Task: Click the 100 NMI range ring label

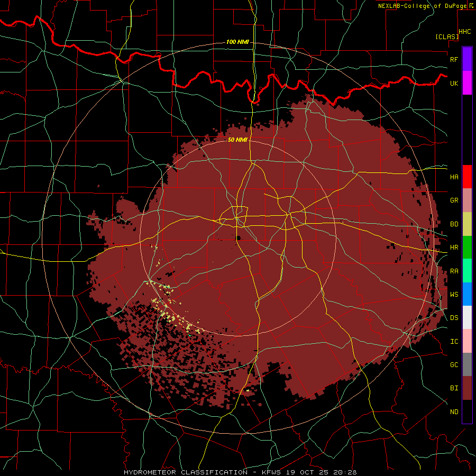Action: pos(237,42)
